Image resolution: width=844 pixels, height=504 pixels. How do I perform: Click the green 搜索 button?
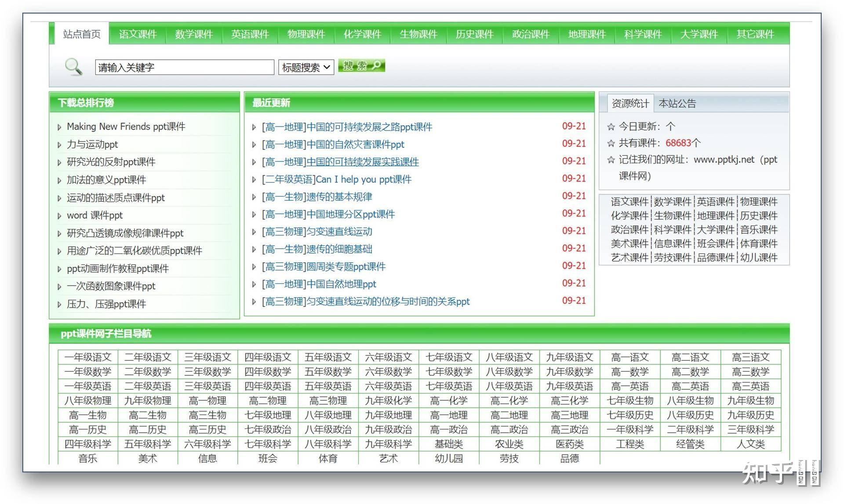pos(361,66)
